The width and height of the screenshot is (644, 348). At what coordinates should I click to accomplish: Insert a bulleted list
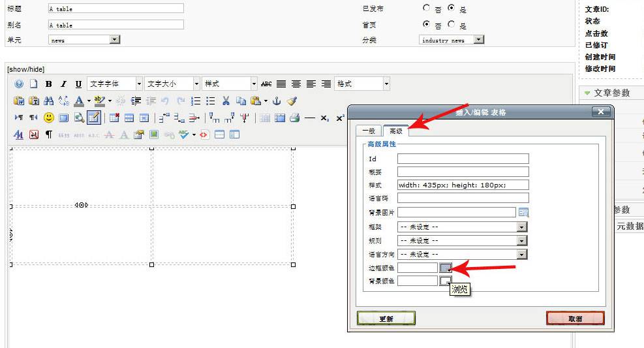211,101
